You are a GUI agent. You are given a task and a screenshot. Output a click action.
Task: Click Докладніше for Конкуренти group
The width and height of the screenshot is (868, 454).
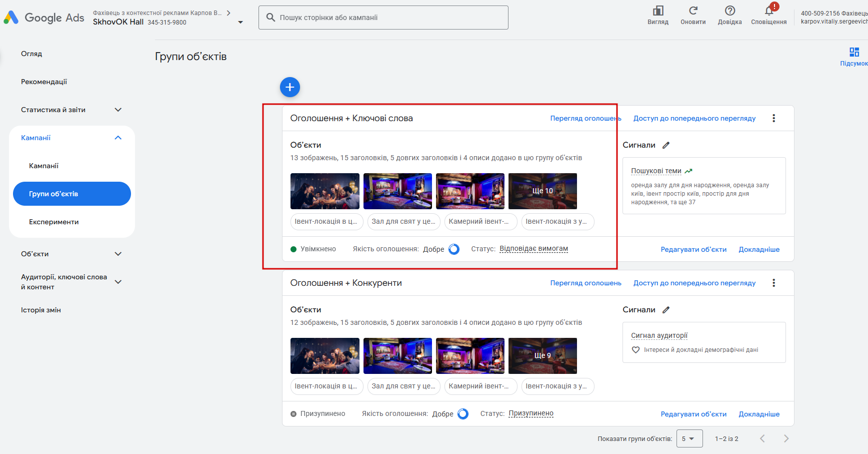click(x=759, y=414)
